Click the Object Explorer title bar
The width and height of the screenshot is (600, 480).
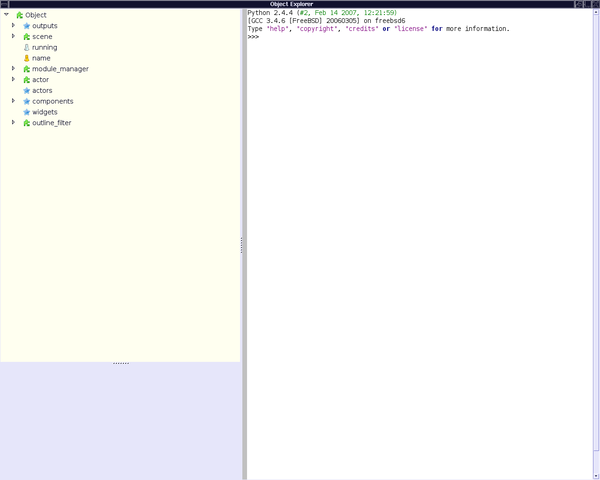tap(292, 4)
